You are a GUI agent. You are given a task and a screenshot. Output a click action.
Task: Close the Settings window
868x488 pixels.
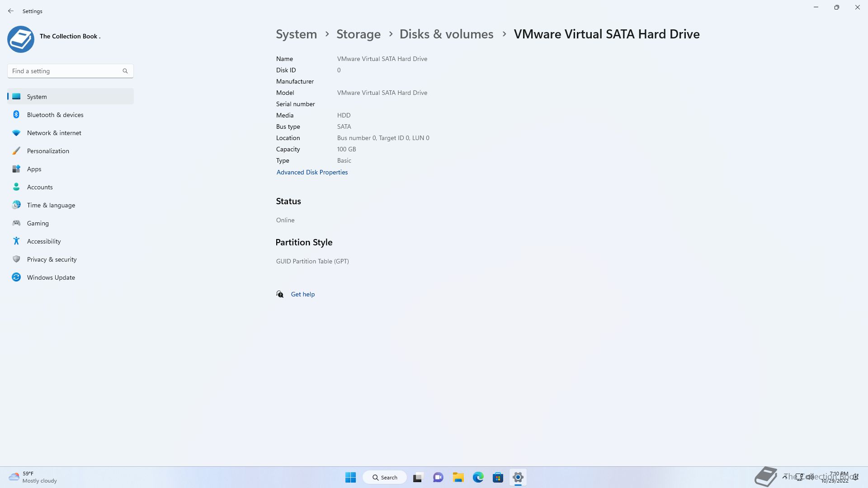pos(858,7)
